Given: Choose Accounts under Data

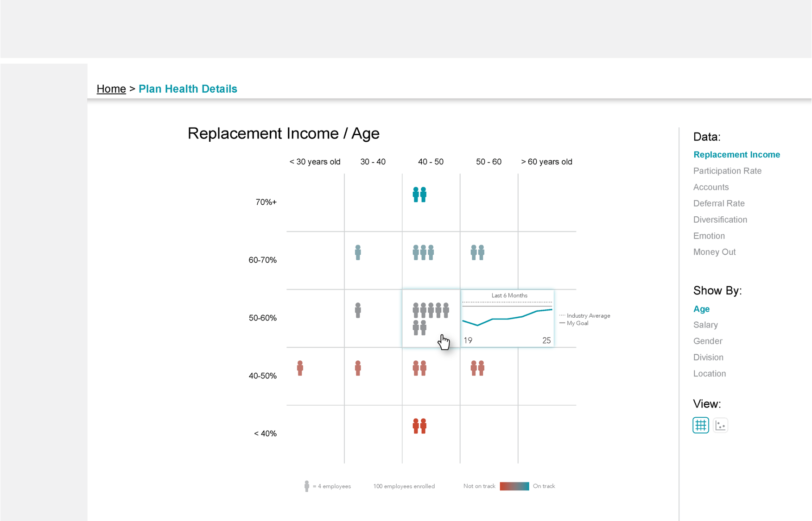Looking at the screenshot, I should coord(711,187).
